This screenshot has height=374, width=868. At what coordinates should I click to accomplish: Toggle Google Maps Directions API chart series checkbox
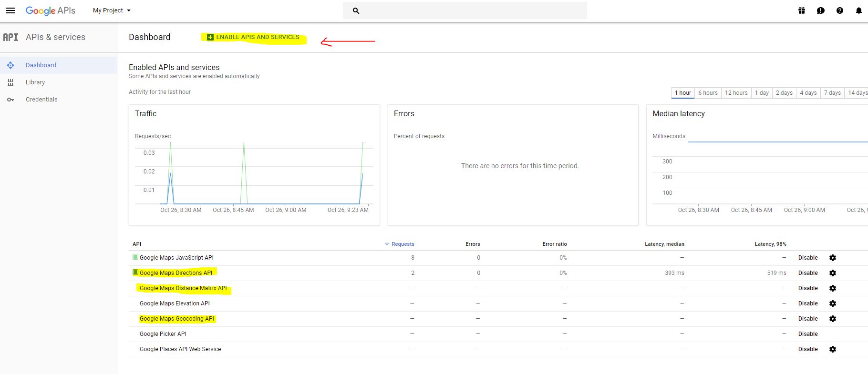pyautogui.click(x=135, y=273)
